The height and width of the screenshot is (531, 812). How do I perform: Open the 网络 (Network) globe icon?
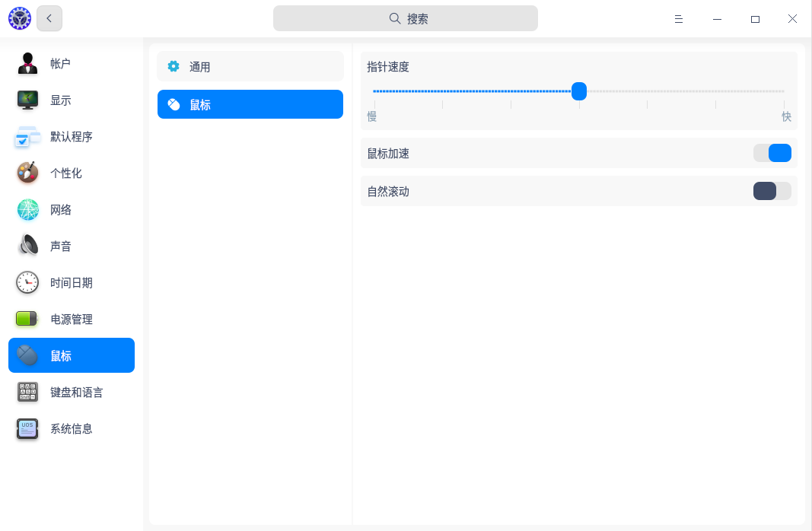pyautogui.click(x=28, y=210)
